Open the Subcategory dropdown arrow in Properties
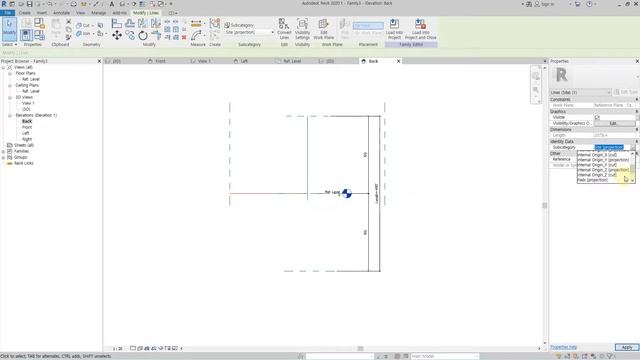 [633, 147]
